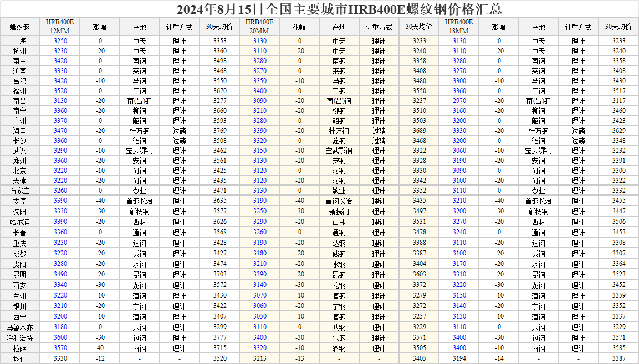Click the 哈尔滨 row label
This screenshot has width=639, height=364.
(20, 222)
